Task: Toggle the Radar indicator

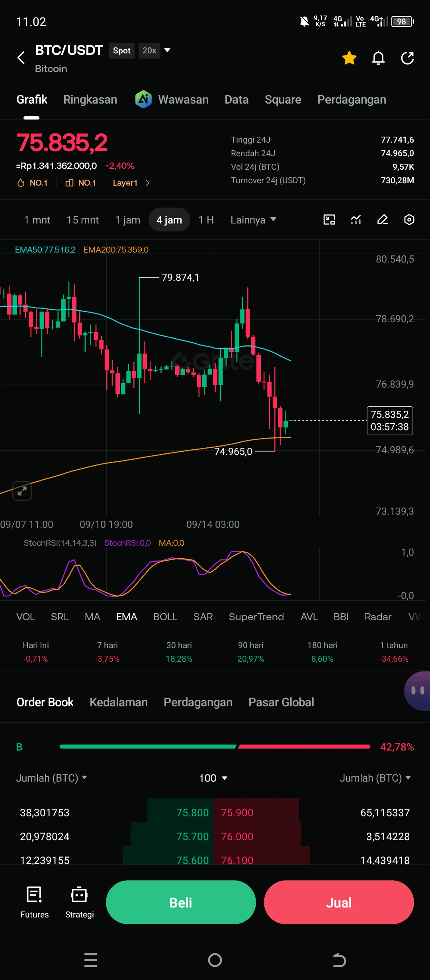Action: click(x=378, y=617)
